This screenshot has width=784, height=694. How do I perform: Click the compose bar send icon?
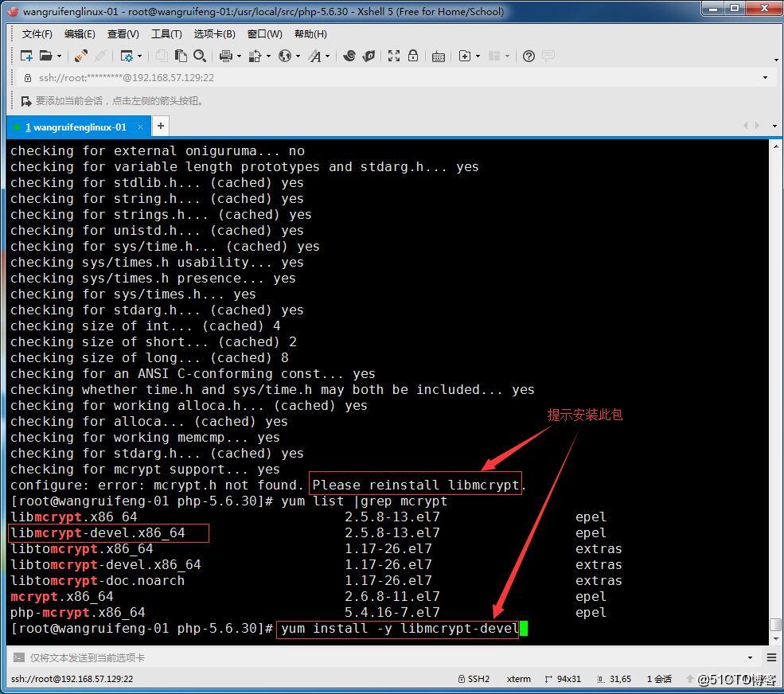[18, 657]
